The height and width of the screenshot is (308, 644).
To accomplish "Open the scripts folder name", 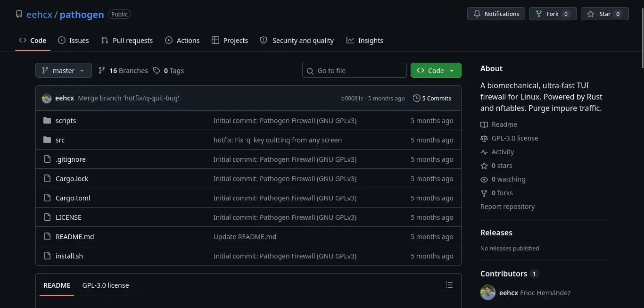I will click(x=66, y=121).
